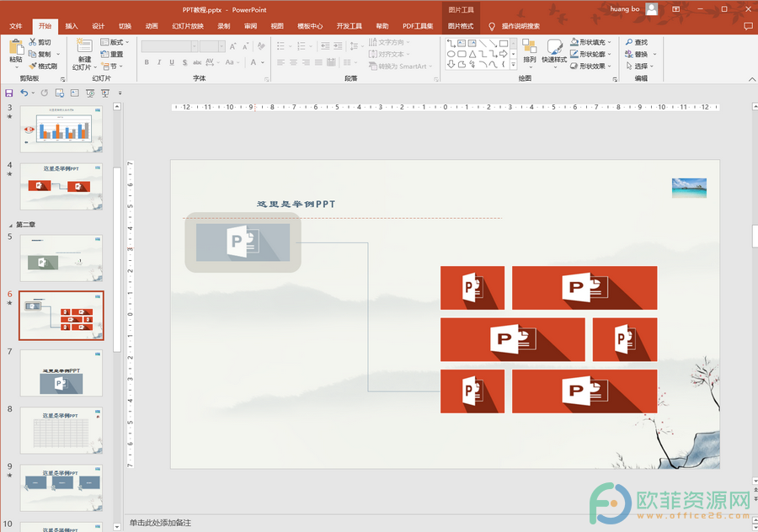Click the Find (查找) magnifier icon
758x532 pixels.
click(629, 42)
